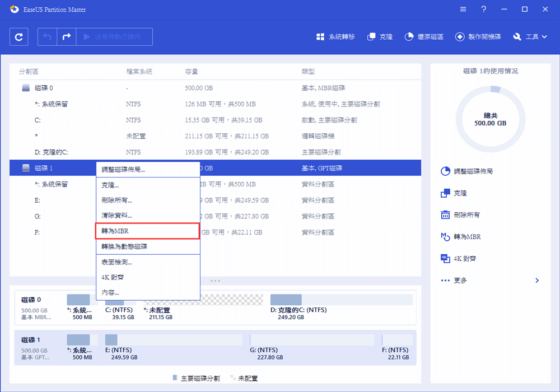Screen dimensions: 560x392
Task: Click the execute pending operations play button
Action: click(114, 37)
